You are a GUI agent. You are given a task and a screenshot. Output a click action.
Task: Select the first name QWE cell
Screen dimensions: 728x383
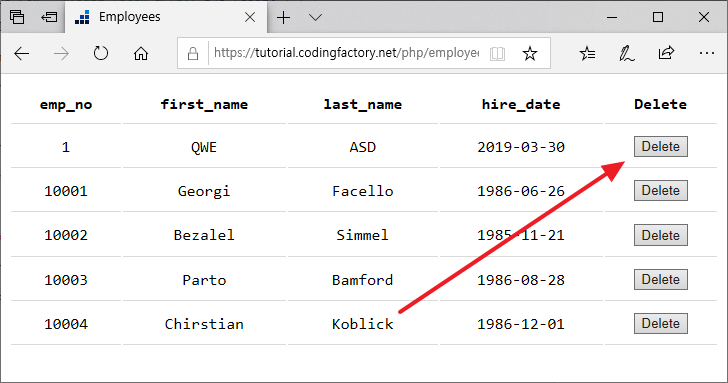point(204,148)
